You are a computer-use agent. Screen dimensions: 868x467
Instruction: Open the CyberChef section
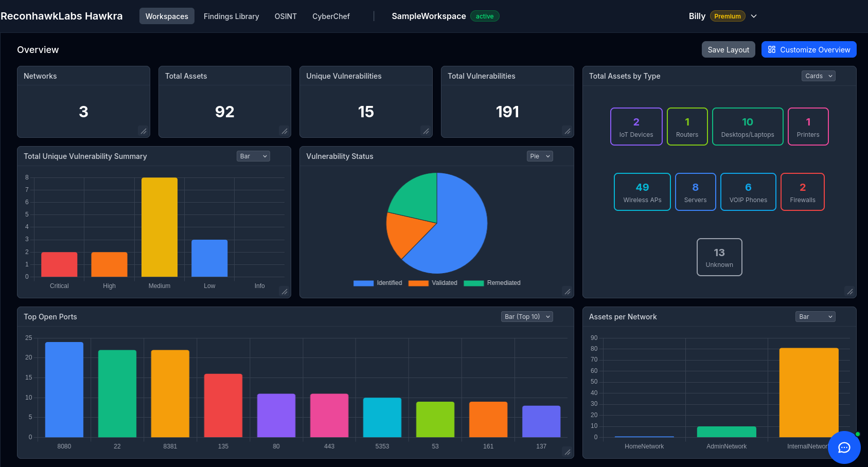(x=331, y=16)
